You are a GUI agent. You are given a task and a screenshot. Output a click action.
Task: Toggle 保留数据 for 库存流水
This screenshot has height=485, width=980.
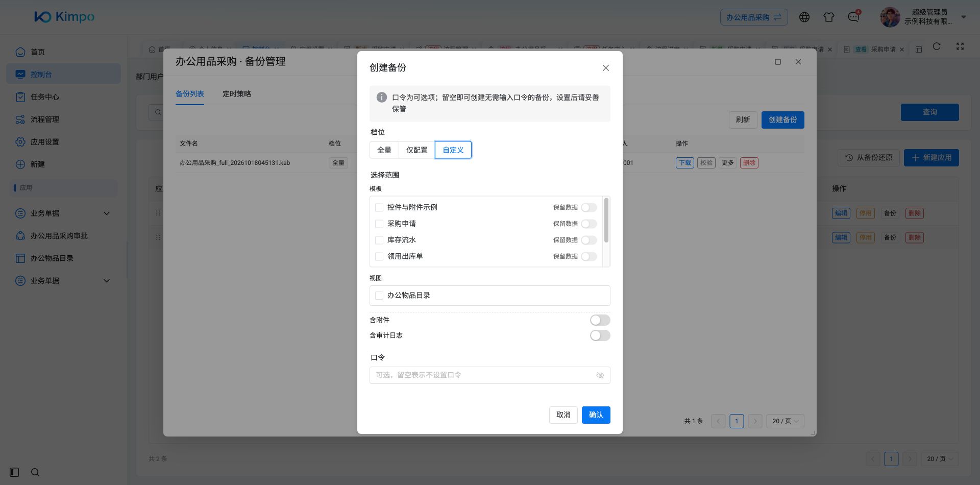[x=589, y=240]
